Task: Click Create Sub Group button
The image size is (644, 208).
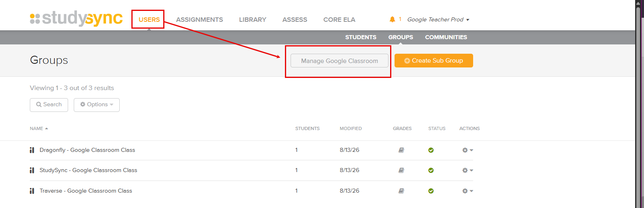Action: (x=434, y=61)
